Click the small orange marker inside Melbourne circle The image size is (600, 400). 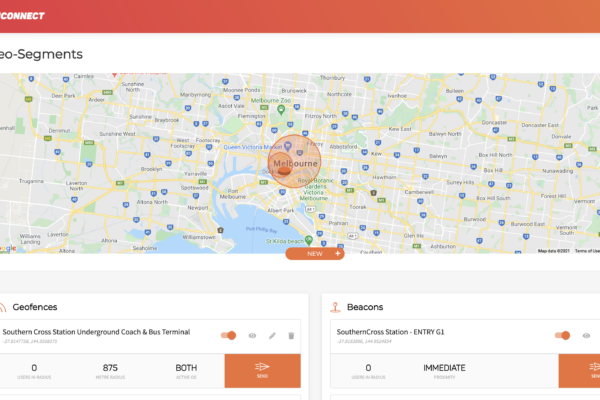284,171
